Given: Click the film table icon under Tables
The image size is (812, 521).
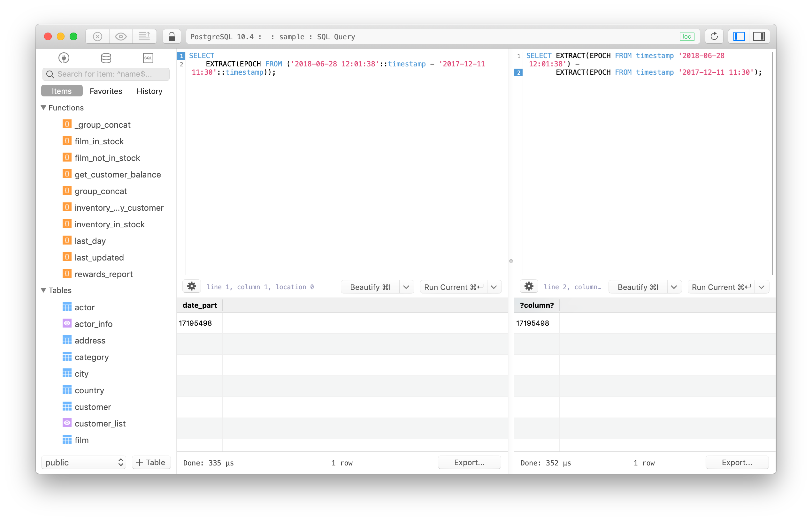Looking at the screenshot, I should 67,440.
